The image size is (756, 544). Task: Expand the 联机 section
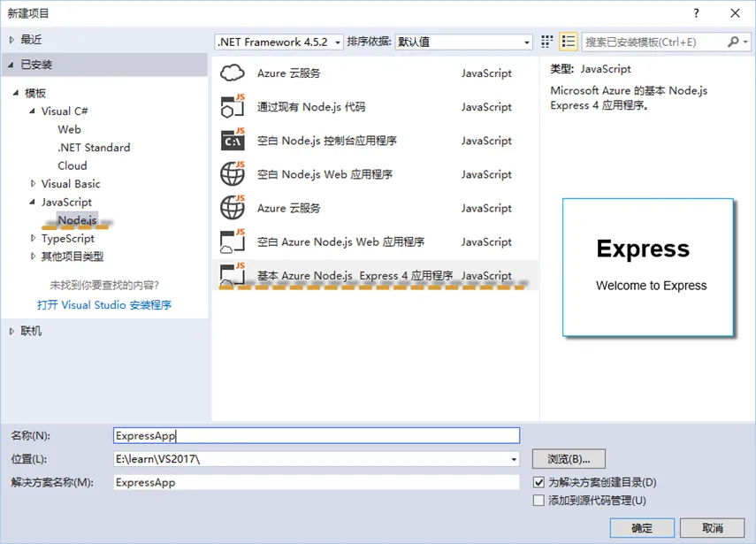pyautogui.click(x=11, y=331)
